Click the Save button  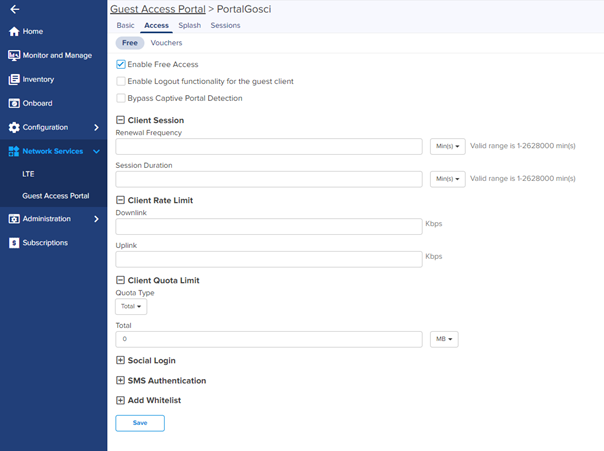tap(140, 423)
